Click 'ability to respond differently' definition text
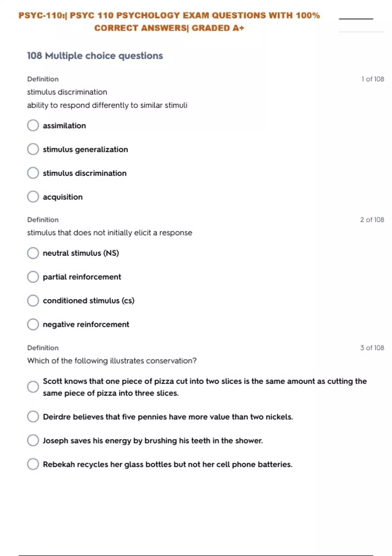 107,105
